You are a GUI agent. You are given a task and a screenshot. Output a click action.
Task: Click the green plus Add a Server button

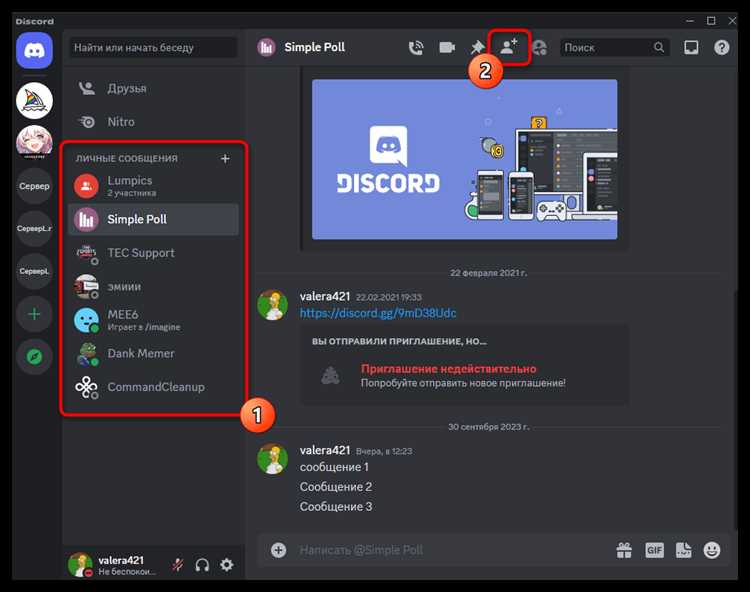coord(34,314)
